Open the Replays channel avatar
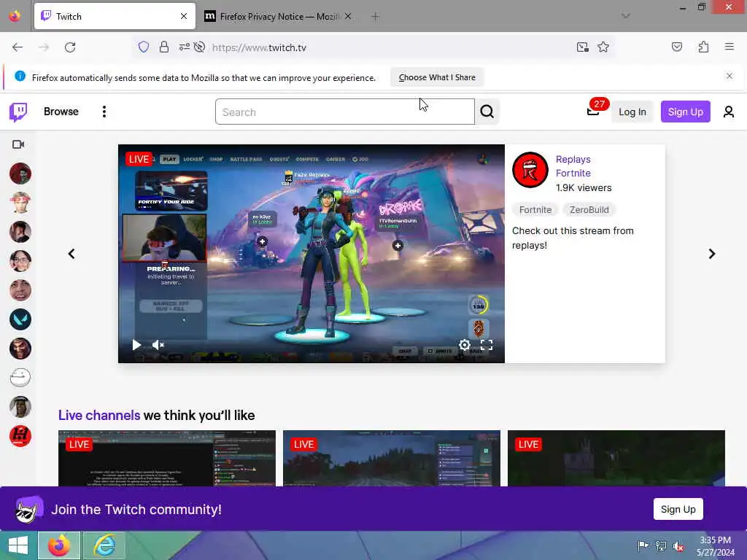 [530, 170]
